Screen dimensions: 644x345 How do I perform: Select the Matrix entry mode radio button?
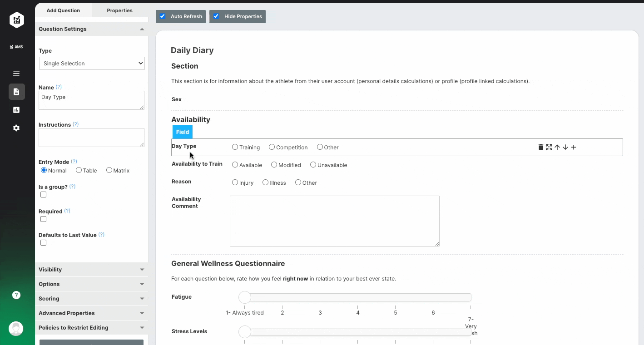pyautogui.click(x=109, y=170)
